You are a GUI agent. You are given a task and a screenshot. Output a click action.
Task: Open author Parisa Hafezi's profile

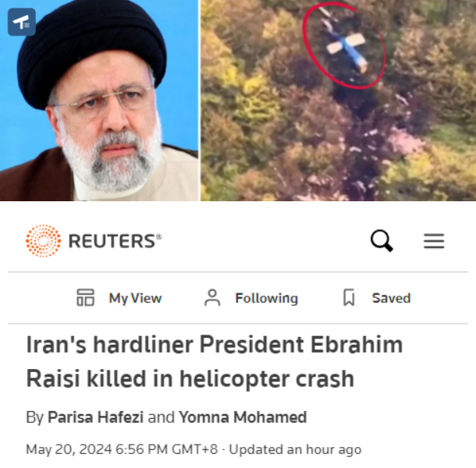pyautogui.click(x=96, y=417)
